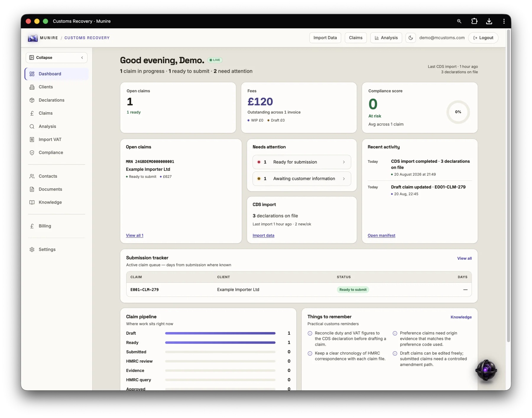Open Import VAT sidebar icon
This screenshot has width=532, height=418.
coord(32,139)
